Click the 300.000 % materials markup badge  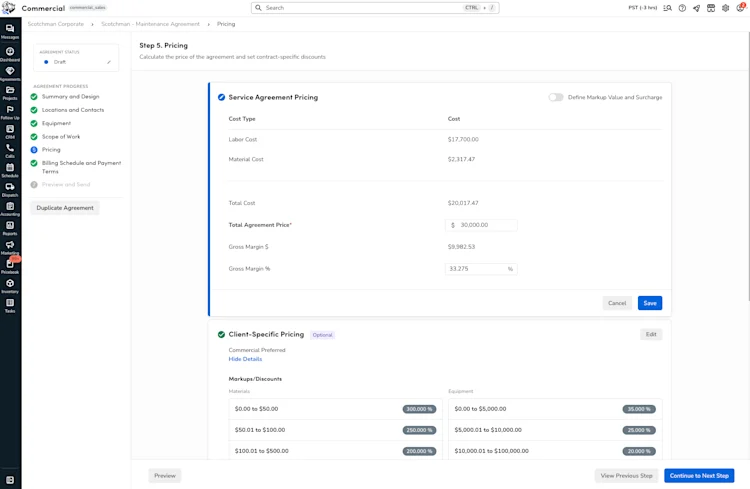point(419,409)
